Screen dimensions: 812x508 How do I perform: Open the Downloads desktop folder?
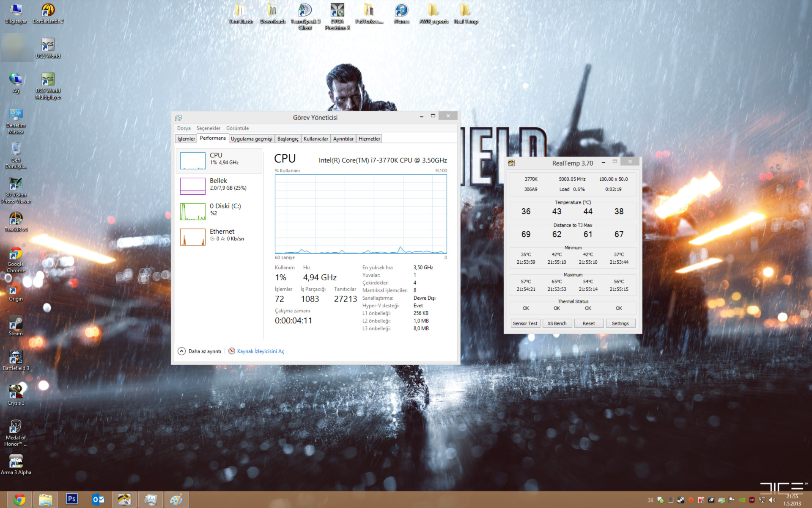[x=273, y=13]
